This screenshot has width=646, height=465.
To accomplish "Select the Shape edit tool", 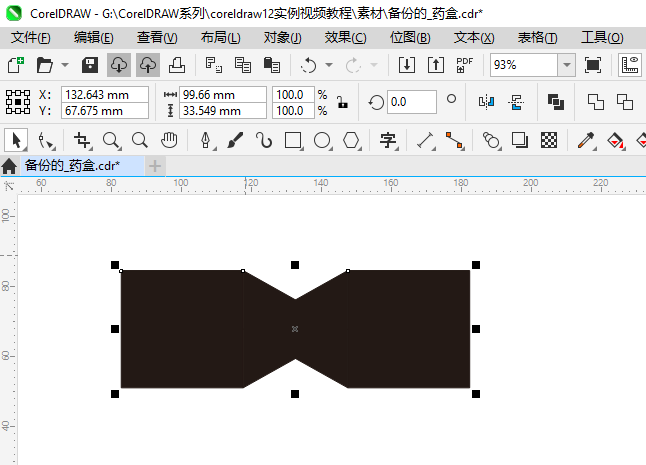I will (x=46, y=140).
